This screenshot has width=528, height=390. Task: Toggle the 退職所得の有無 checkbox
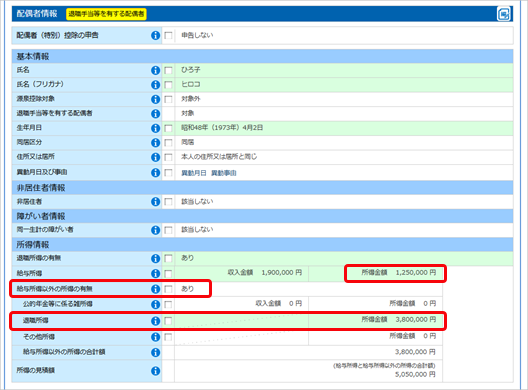(168, 259)
